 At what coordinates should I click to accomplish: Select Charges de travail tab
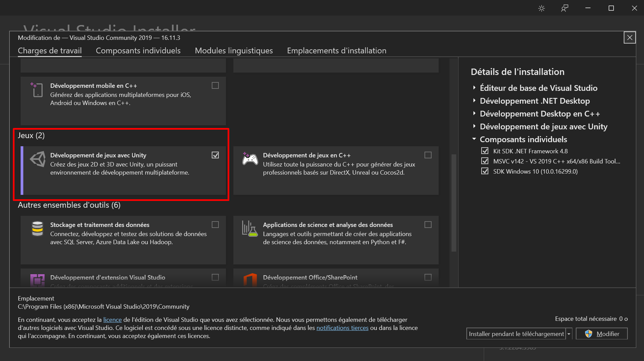[x=50, y=51]
